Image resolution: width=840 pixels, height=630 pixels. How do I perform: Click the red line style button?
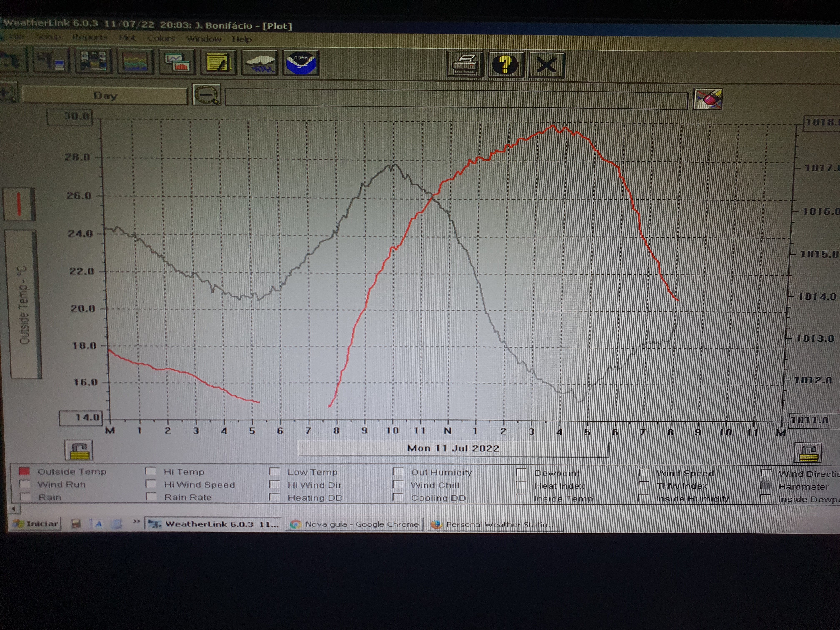click(19, 204)
